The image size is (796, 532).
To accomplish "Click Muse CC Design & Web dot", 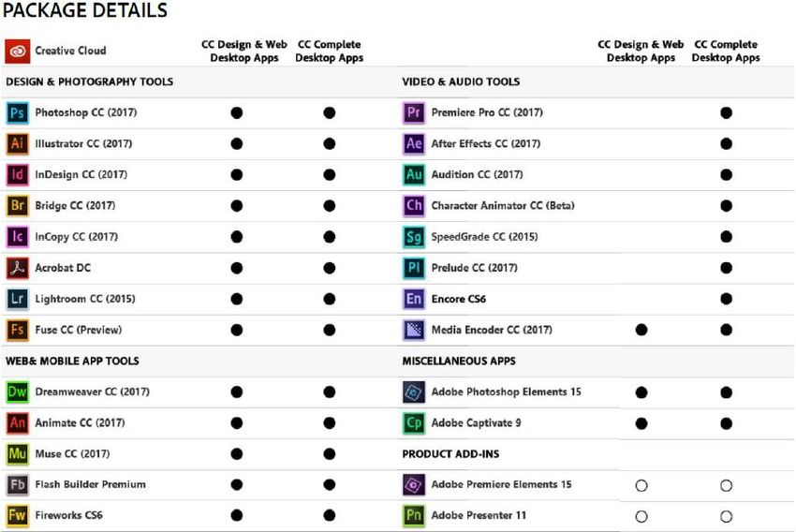I will coord(237,454).
